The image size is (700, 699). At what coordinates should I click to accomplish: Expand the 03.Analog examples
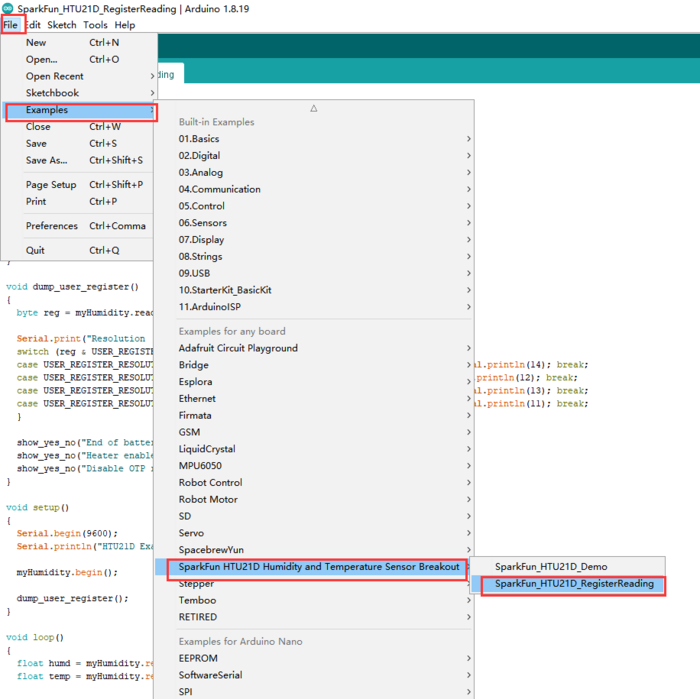[x=314, y=173]
